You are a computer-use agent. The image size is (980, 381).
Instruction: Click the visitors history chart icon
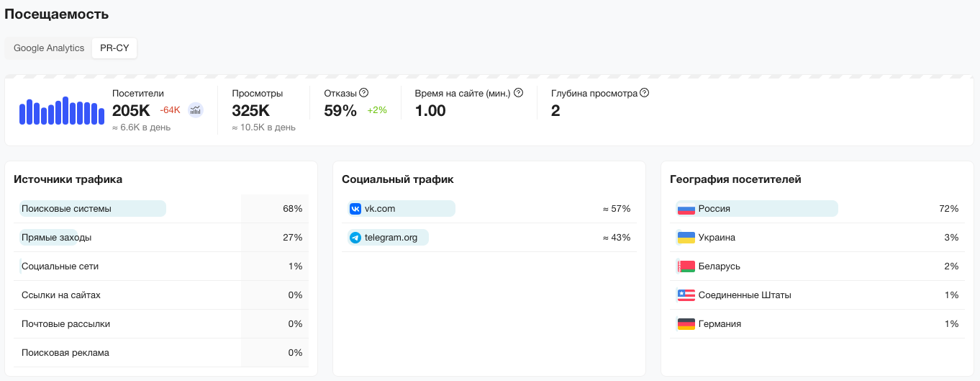(196, 110)
